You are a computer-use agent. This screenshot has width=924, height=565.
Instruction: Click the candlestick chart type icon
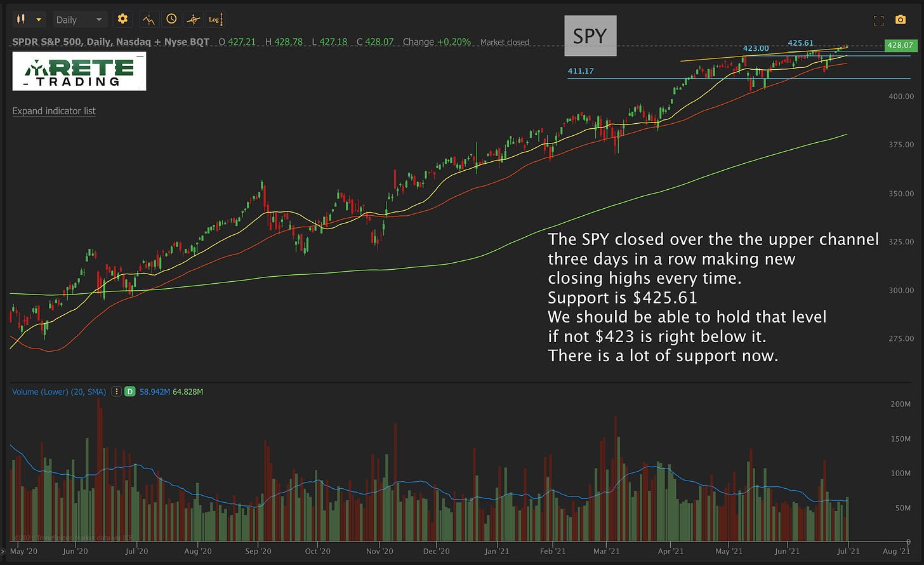coord(22,20)
